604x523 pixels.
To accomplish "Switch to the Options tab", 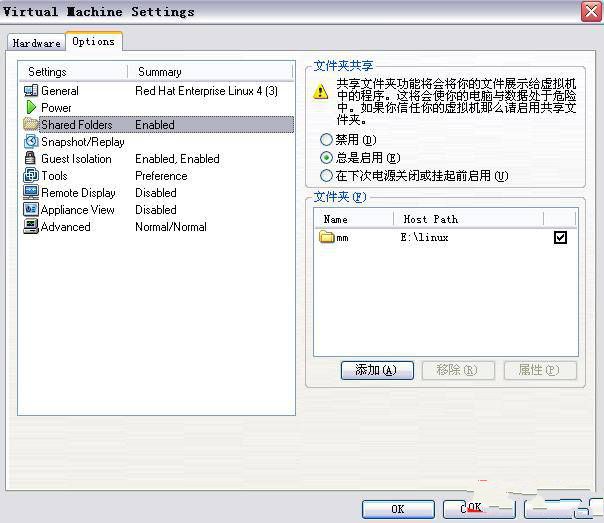I will [94, 41].
